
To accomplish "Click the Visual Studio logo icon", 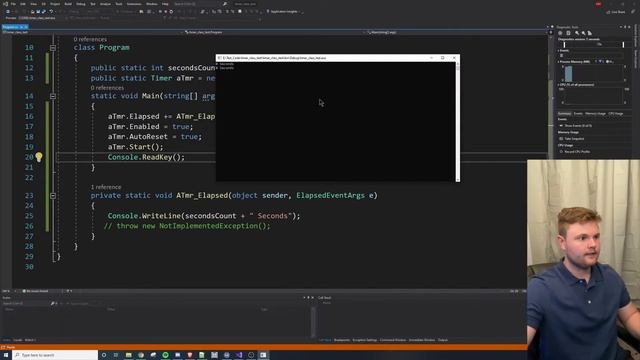I will tap(5, 4).
